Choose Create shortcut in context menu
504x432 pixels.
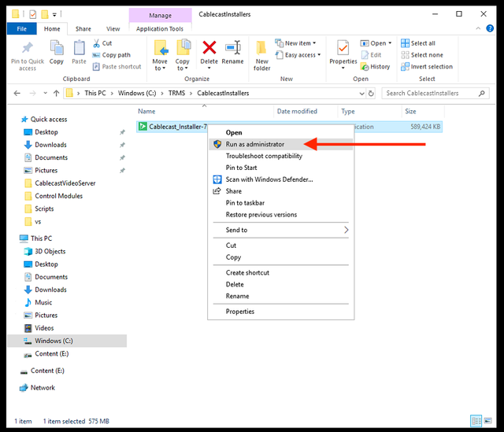pyautogui.click(x=281, y=273)
